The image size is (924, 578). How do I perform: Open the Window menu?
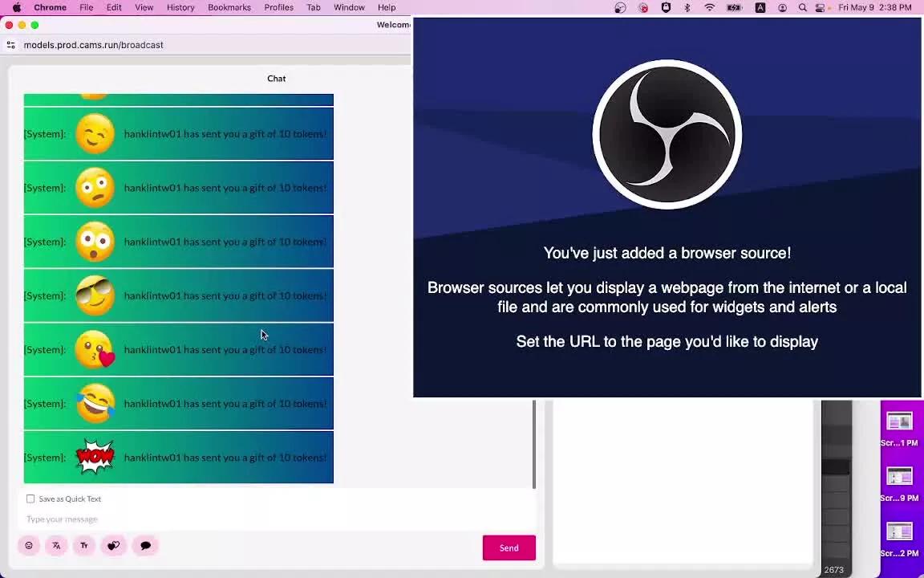coord(349,8)
